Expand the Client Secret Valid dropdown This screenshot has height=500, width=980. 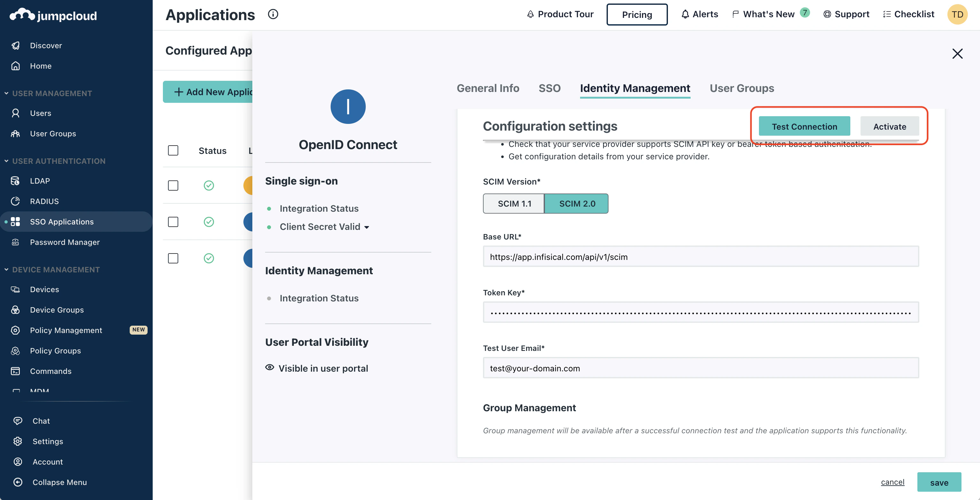coord(367,227)
